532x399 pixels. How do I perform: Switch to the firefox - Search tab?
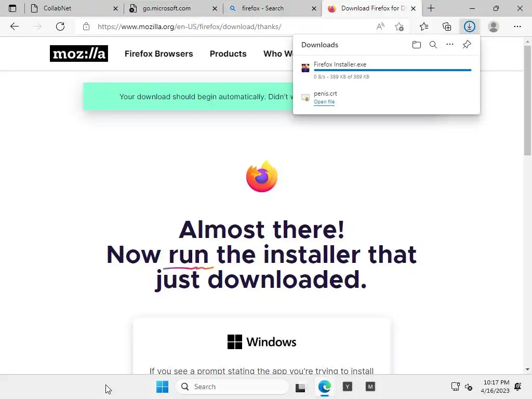[x=272, y=8]
